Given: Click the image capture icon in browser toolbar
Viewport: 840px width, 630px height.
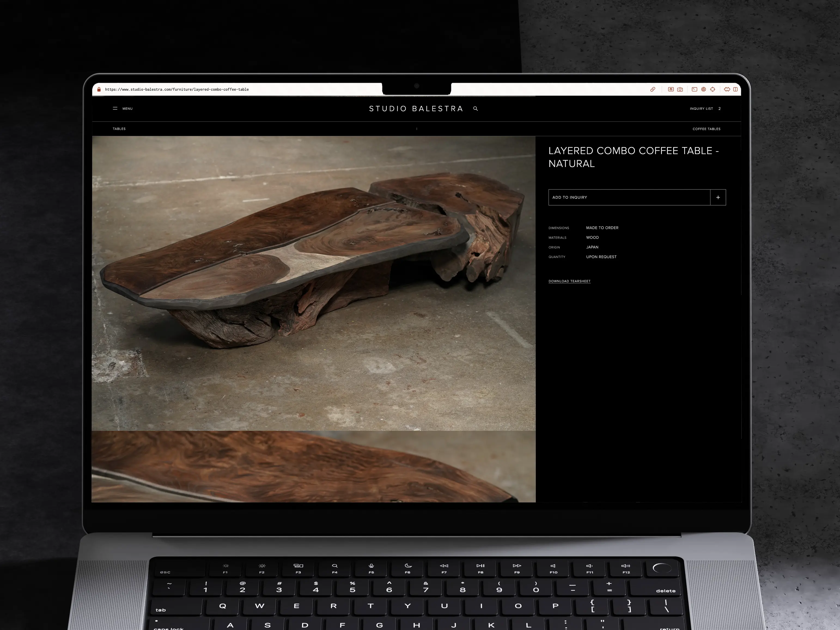Looking at the screenshot, I should (671, 90).
